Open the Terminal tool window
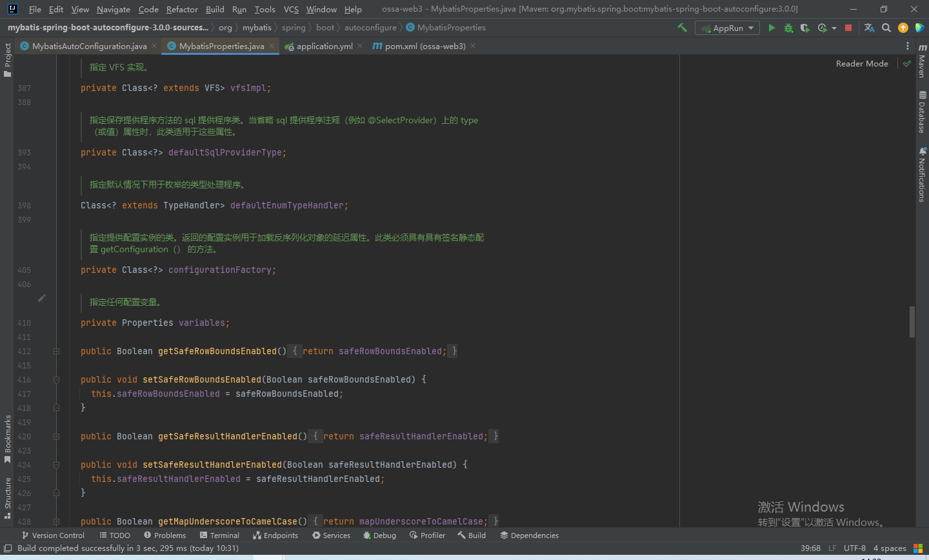The height and width of the screenshot is (560, 929). pyautogui.click(x=219, y=535)
